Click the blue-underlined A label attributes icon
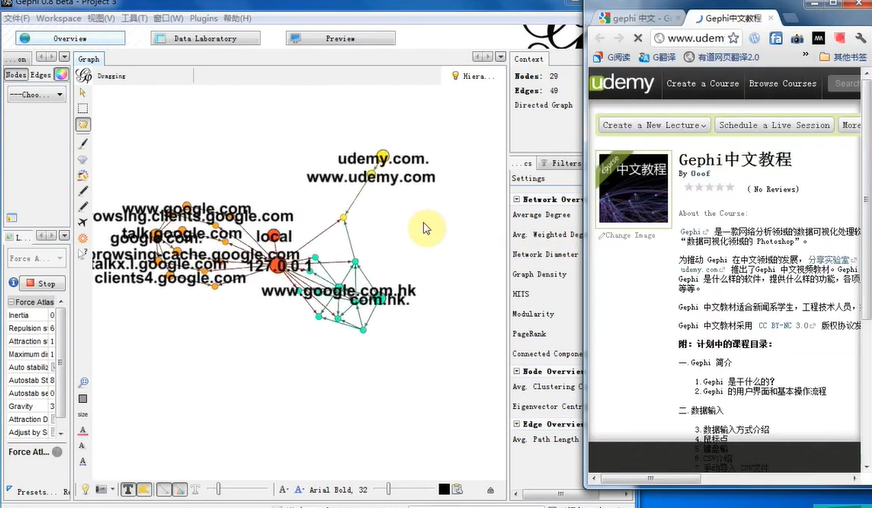Screen dimensions: 872x508 click(x=82, y=461)
